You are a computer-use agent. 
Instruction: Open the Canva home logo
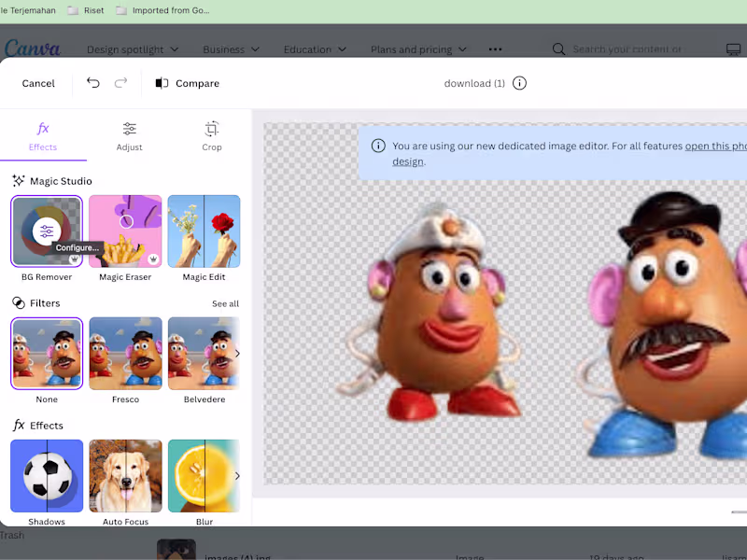(x=32, y=49)
